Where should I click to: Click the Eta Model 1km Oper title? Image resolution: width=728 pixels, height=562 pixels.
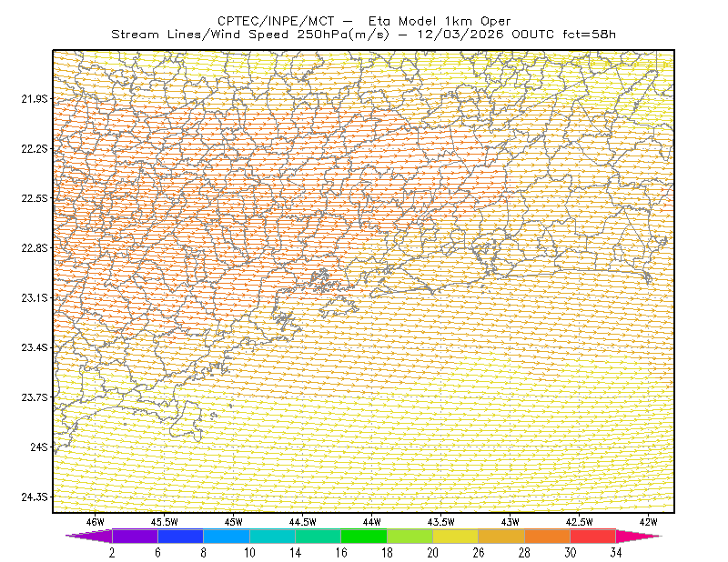(x=440, y=21)
